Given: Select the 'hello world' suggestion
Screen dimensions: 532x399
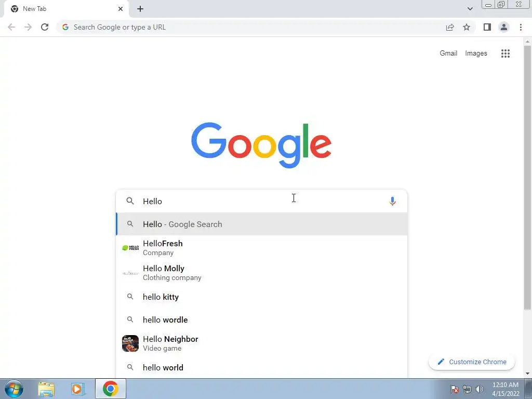Looking at the screenshot, I should (262, 367).
